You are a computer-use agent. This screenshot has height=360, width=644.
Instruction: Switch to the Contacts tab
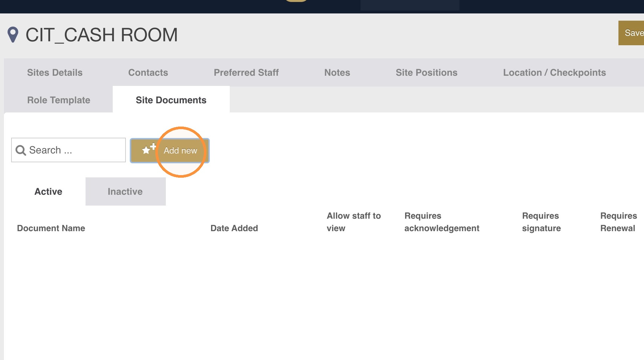click(x=148, y=72)
